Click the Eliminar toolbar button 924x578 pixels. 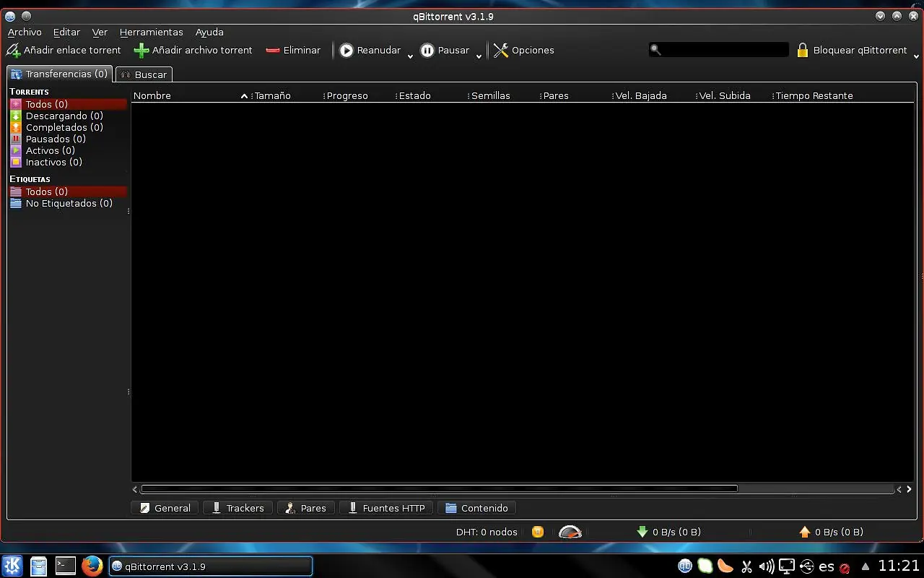coord(293,51)
